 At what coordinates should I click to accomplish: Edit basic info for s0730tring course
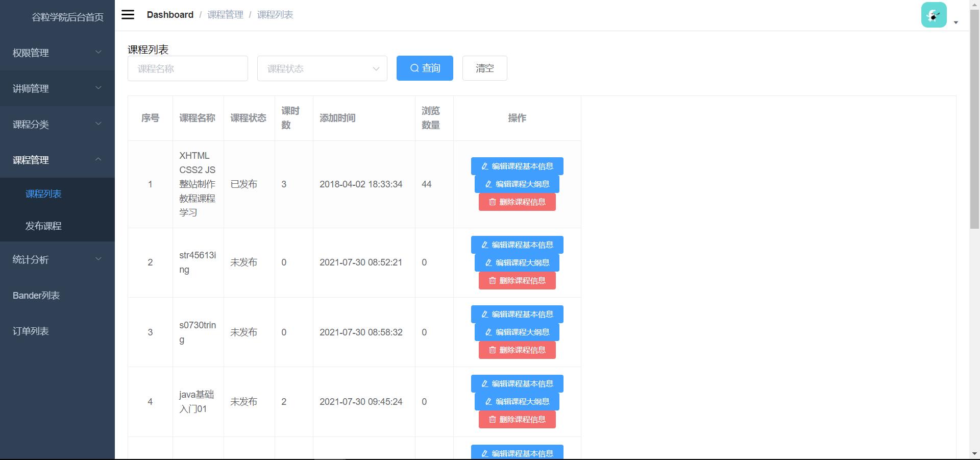click(517, 314)
